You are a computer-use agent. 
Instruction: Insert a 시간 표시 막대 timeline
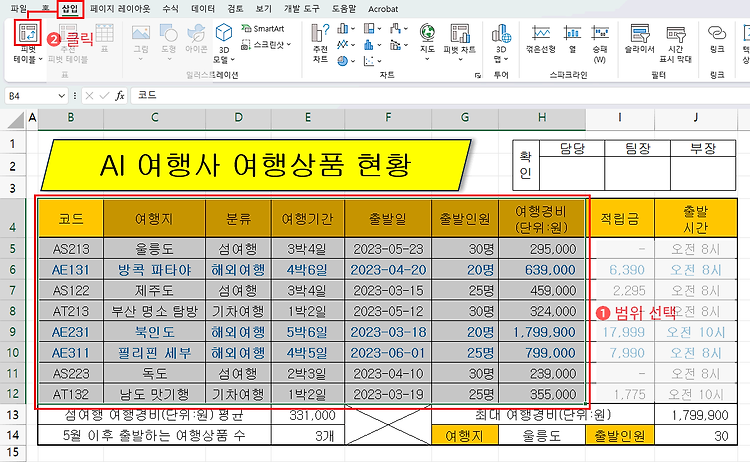coord(675,44)
